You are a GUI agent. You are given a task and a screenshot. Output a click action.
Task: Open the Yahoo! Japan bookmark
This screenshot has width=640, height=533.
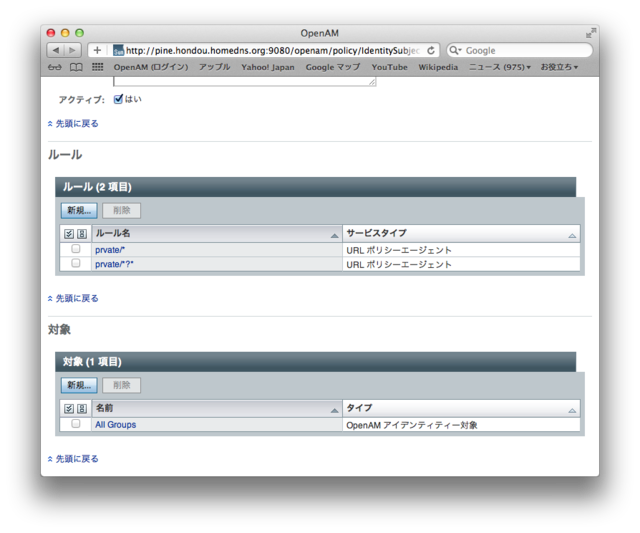point(267,67)
